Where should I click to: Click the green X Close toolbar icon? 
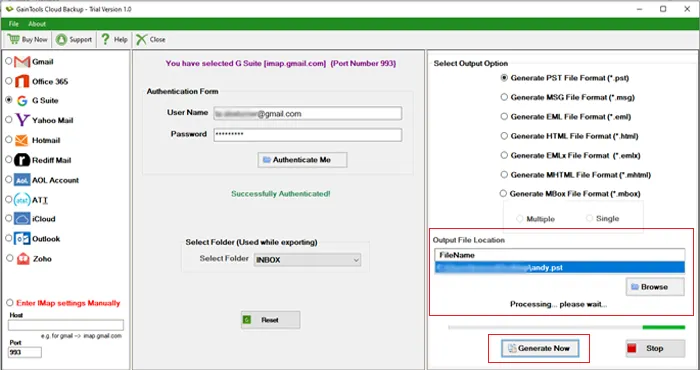pos(141,39)
